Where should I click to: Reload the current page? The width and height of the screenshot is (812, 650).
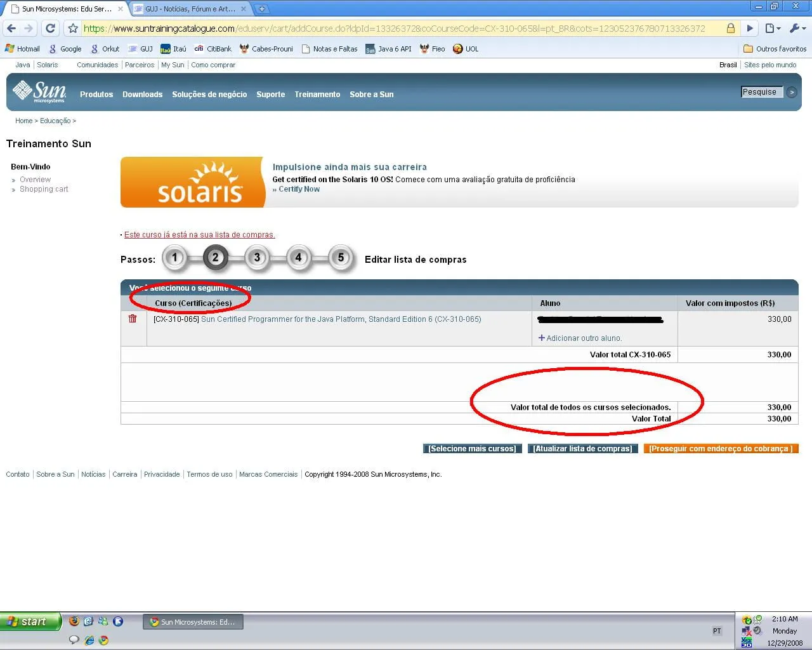(51, 28)
